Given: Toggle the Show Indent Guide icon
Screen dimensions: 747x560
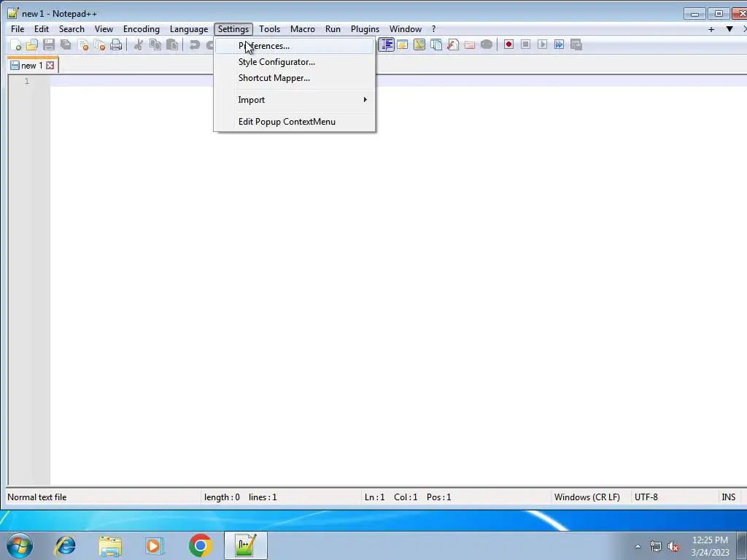Looking at the screenshot, I should 387,44.
